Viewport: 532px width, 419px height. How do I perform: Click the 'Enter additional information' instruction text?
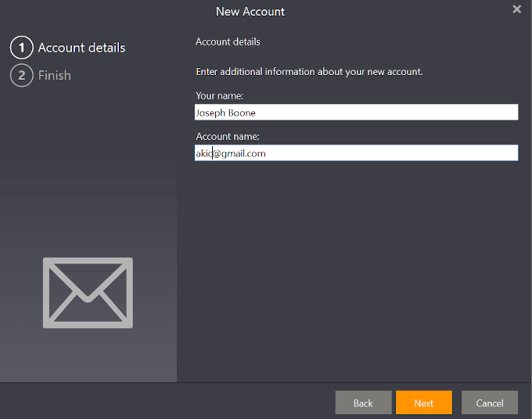[x=310, y=72]
